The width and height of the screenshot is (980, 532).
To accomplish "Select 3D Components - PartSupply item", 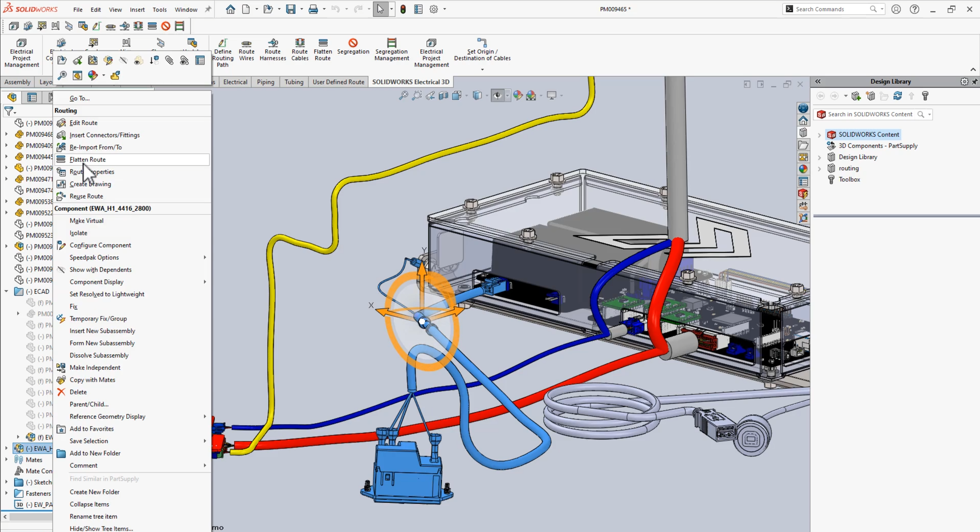I will 878,146.
